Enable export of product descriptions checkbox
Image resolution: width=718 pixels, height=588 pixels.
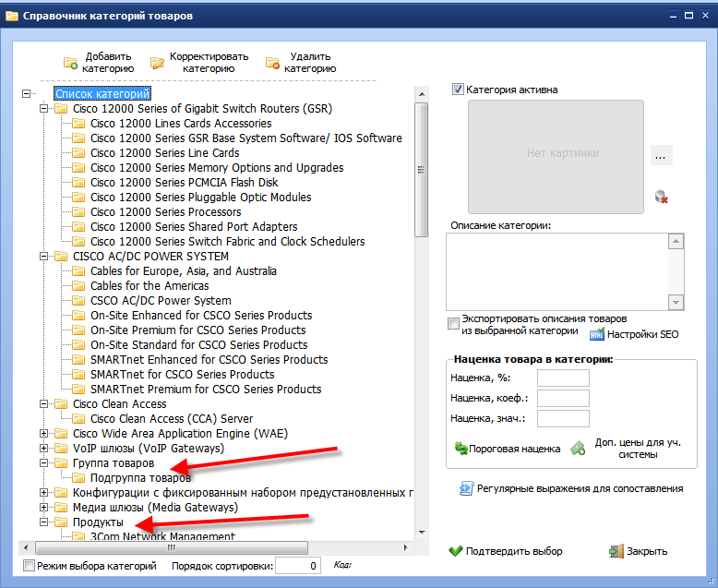tap(453, 324)
